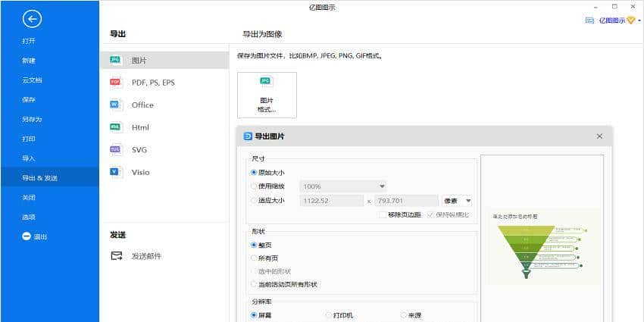This screenshot has width=644, height=322.
Task: Select the 打印机 resolution radio button
Action: coord(329,315)
